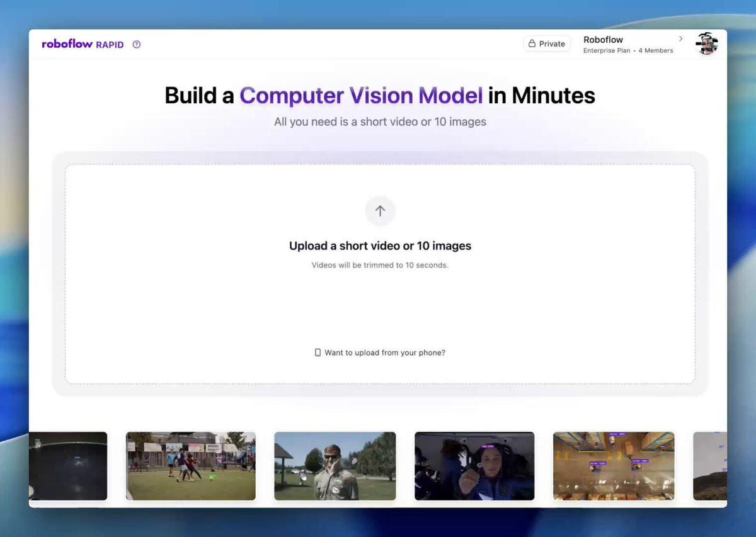Click the 'Build a Computer Vision Model in Minutes' heading
Image resolution: width=756 pixels, height=537 pixels.
pyautogui.click(x=380, y=96)
